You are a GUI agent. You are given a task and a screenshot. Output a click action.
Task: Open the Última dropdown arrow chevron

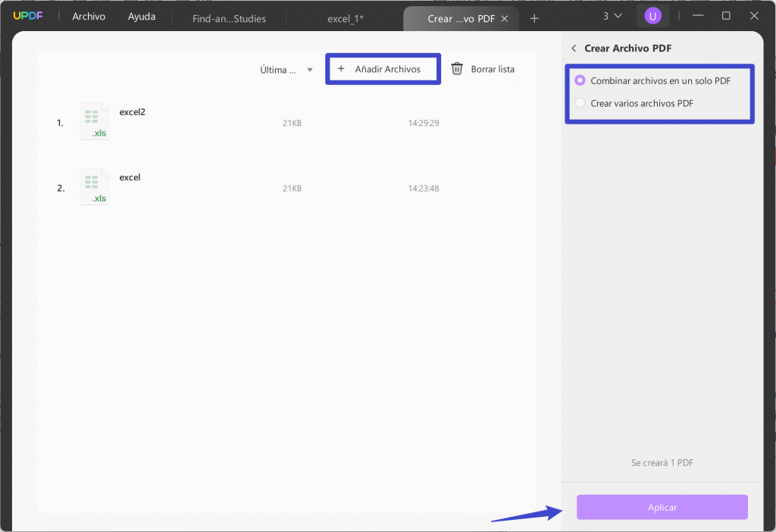point(310,69)
